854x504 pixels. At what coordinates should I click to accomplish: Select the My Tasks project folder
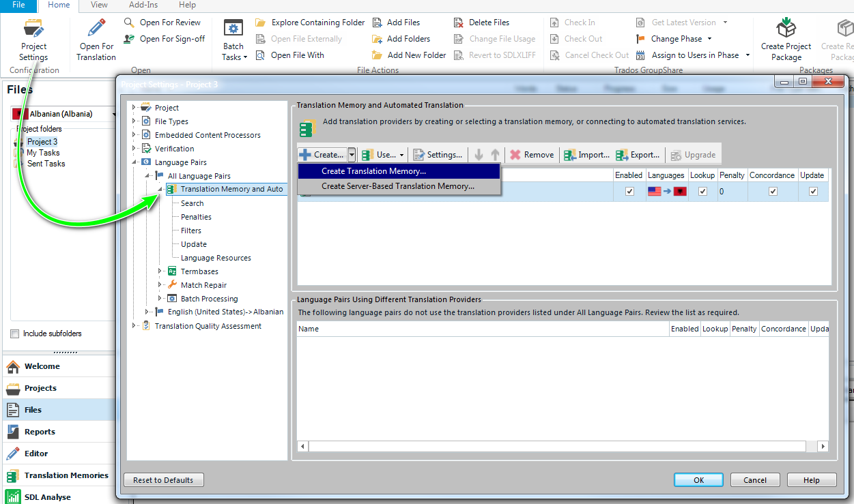pyautogui.click(x=43, y=153)
